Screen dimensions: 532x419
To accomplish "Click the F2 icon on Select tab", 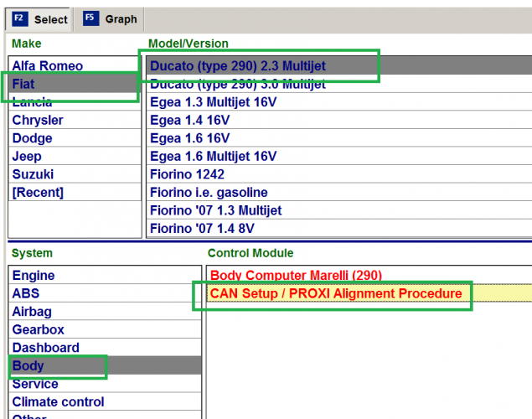I will pyautogui.click(x=20, y=18).
